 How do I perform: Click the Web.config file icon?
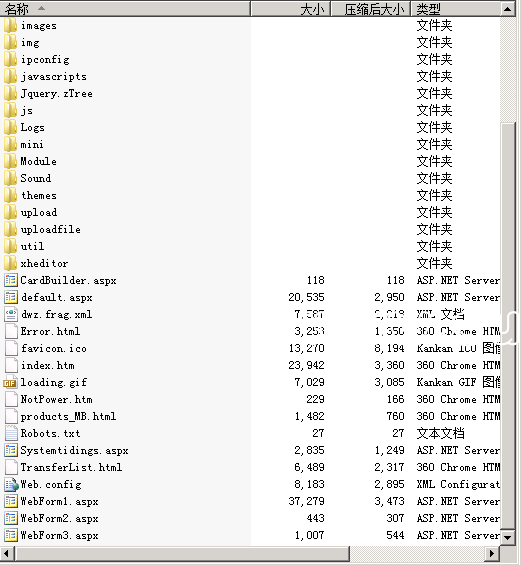point(11,484)
